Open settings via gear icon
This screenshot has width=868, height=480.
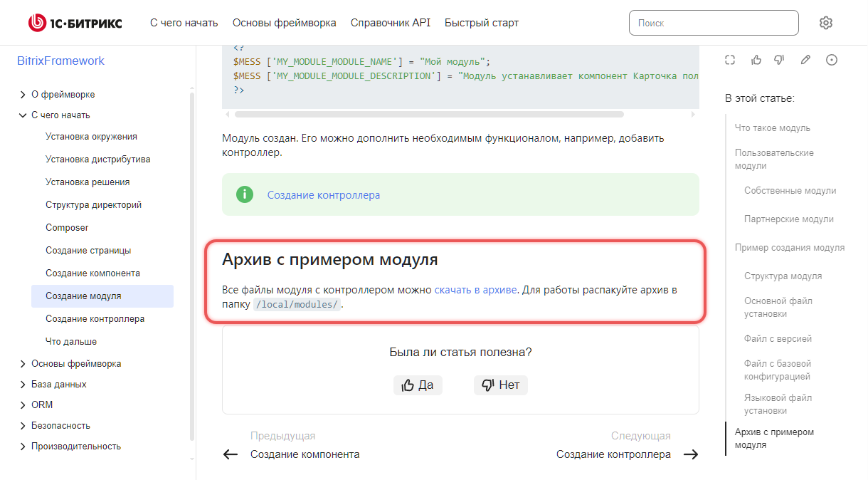[825, 22]
